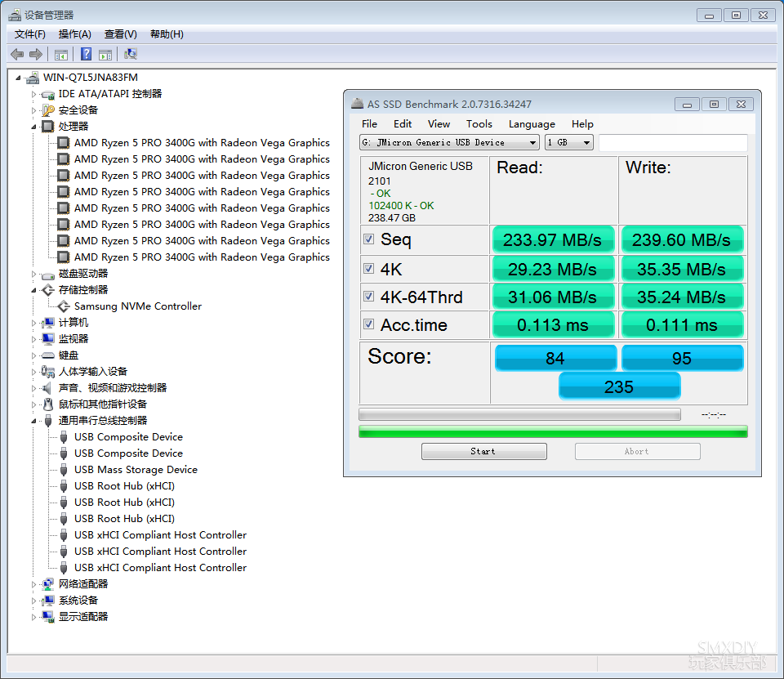Expand the 显示适配器 tree node
The height and width of the screenshot is (679, 784).
pos(33,617)
